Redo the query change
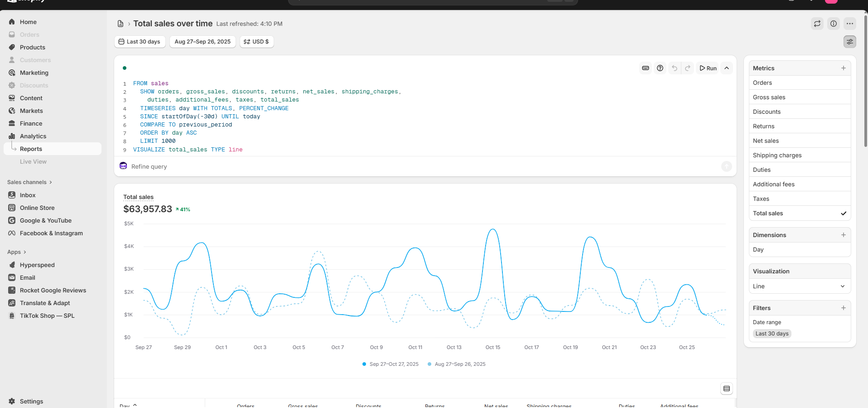This screenshot has width=868, height=408. point(688,68)
